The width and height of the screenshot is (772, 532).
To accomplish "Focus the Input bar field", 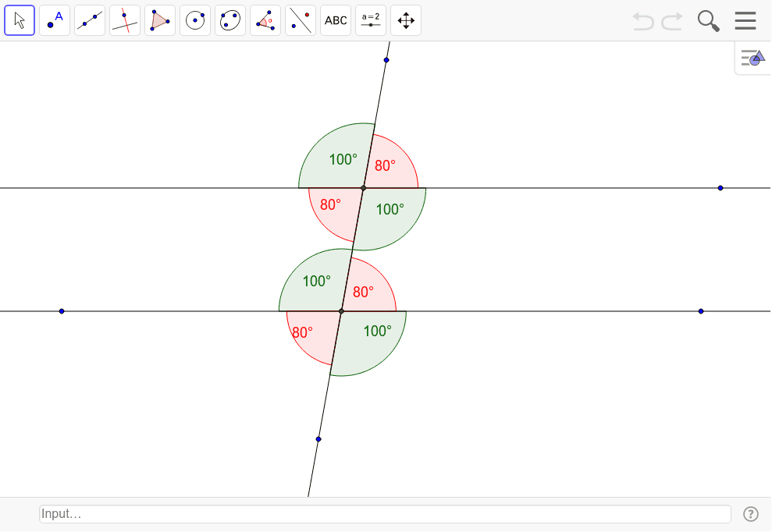I will pos(385,514).
